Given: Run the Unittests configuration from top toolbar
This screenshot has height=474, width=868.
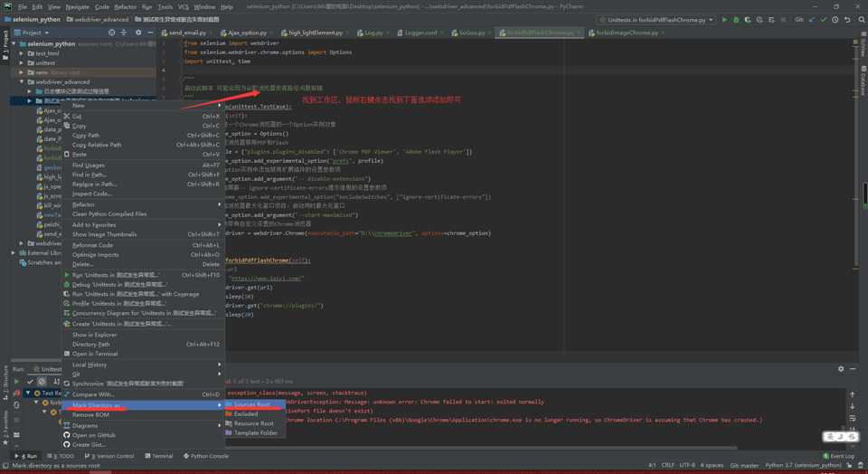Looking at the screenshot, I should point(724,20).
